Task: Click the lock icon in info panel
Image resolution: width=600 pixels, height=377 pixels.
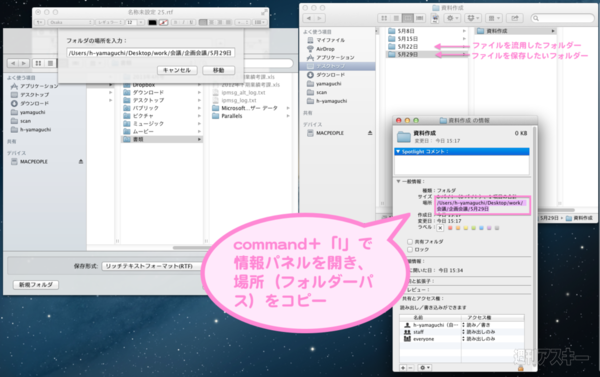Action: click(x=520, y=368)
